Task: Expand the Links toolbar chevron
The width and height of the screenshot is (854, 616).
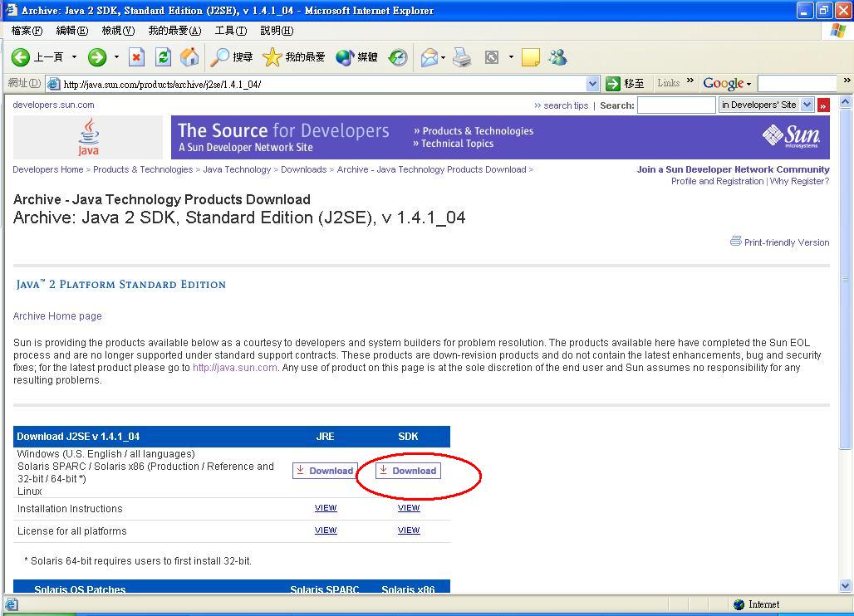Action: coord(690,81)
